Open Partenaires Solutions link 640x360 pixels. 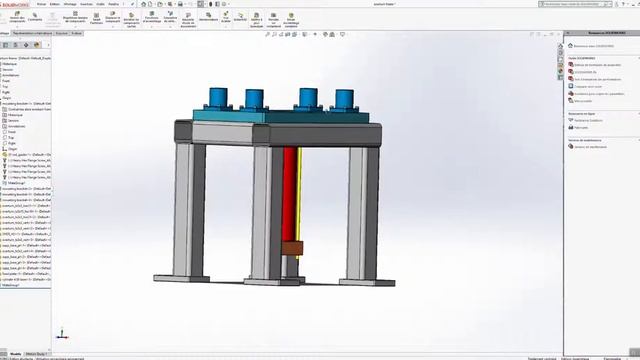588,120
